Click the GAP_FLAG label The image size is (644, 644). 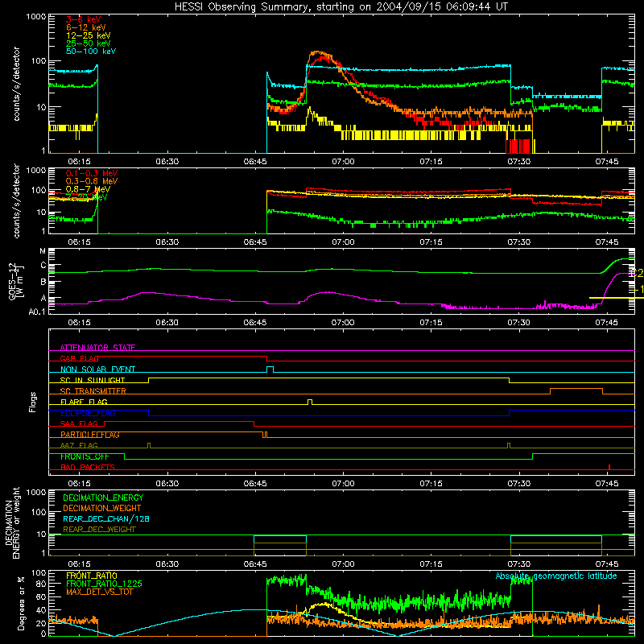pos(80,358)
